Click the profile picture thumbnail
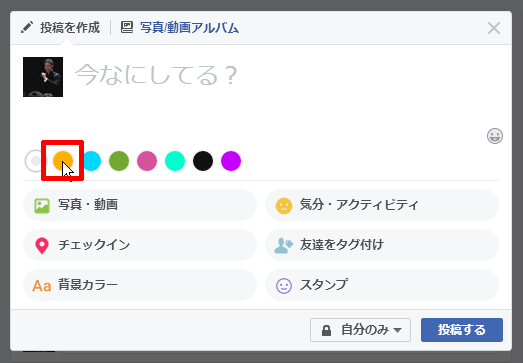Screen dimensions: 523x363 pyautogui.click(x=43, y=77)
